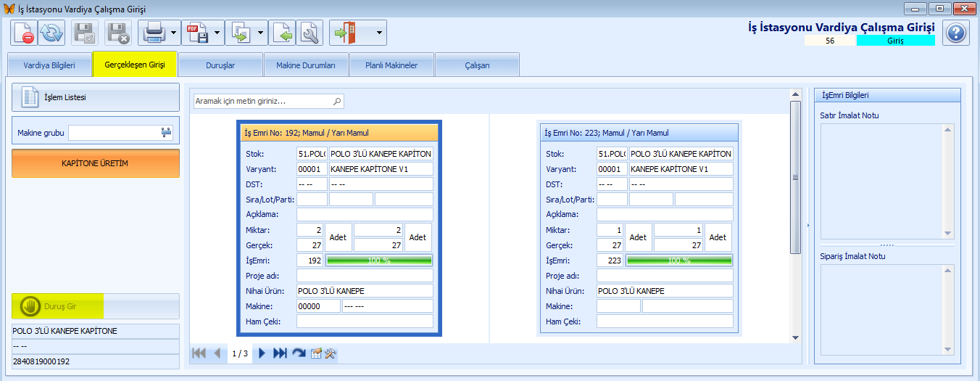Switch to Planlı Makineler tab
The height and width of the screenshot is (381, 980).
coord(391,65)
